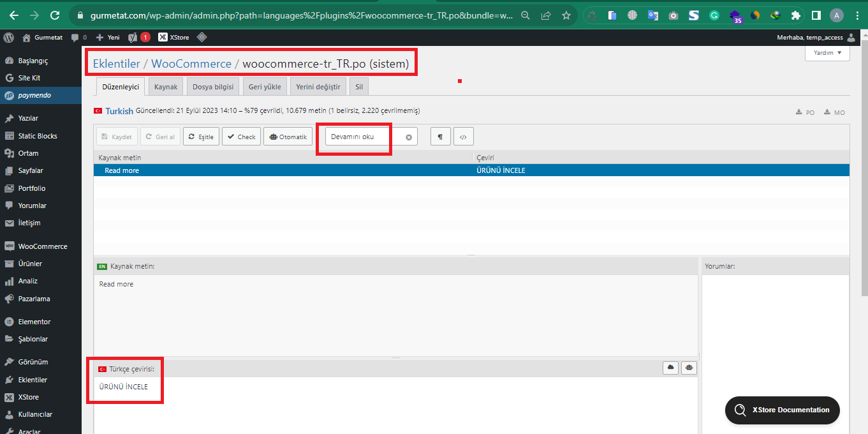Click the robot icon in translation pane
Image resolution: width=868 pixels, height=434 pixels.
pos(689,368)
